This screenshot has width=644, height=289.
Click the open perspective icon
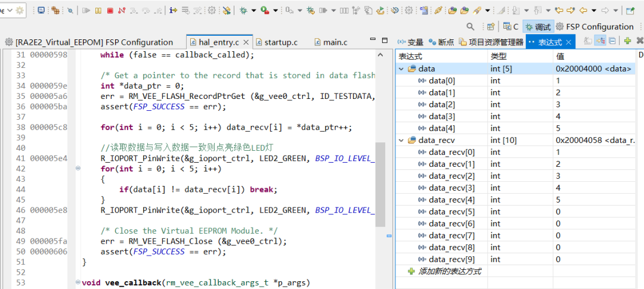(x=490, y=27)
